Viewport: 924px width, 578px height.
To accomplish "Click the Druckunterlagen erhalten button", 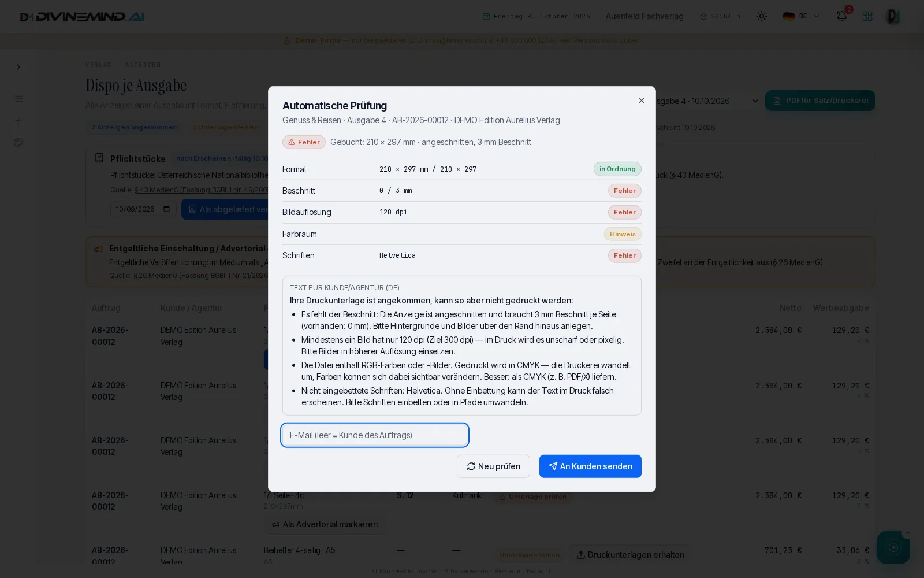I will click(x=630, y=555).
